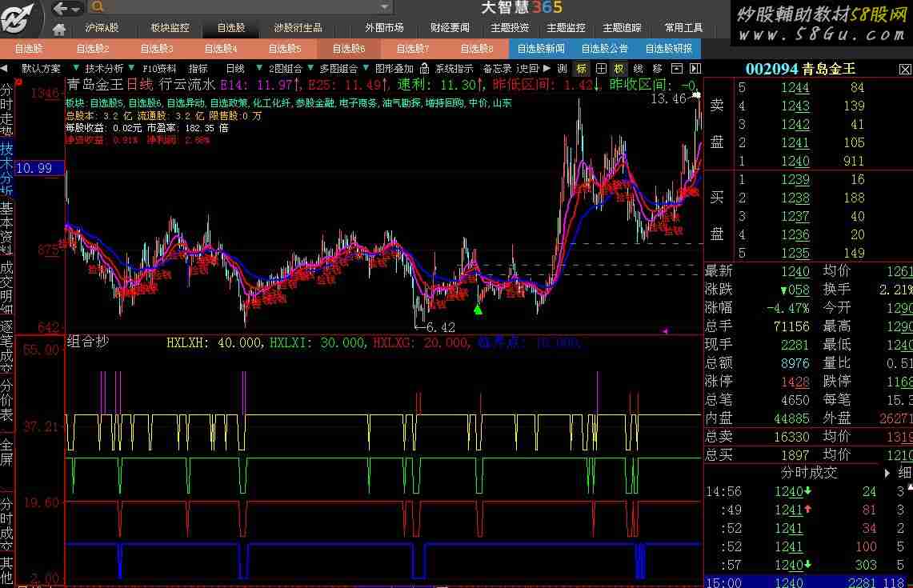The width and height of the screenshot is (913, 588).
Task: Open the 自选股新闻 tab
Action: tap(541, 49)
